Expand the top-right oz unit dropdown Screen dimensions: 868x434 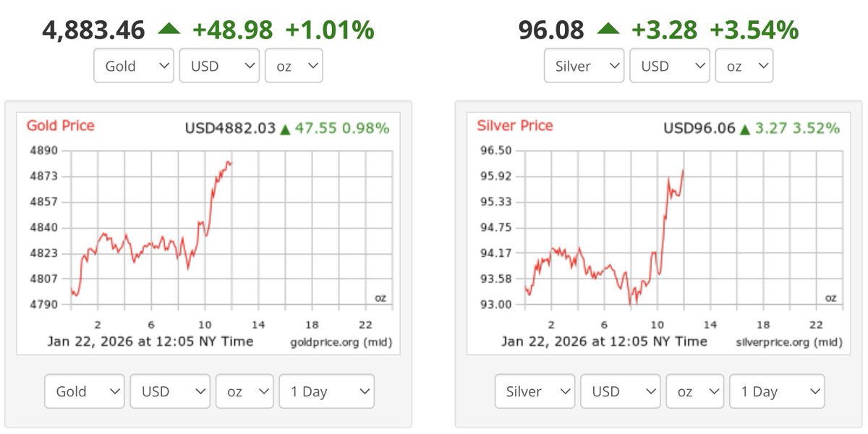click(x=744, y=66)
